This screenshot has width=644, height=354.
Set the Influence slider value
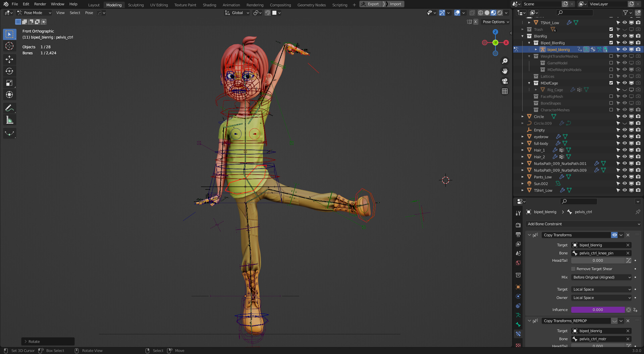(x=598, y=310)
